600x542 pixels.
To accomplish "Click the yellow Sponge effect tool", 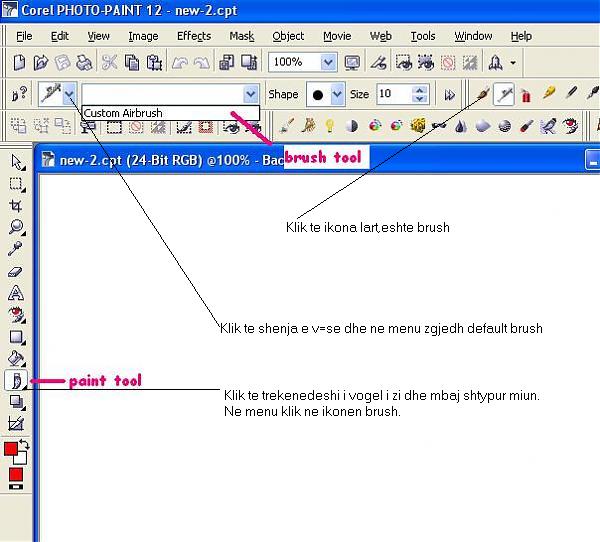I will [x=418, y=126].
